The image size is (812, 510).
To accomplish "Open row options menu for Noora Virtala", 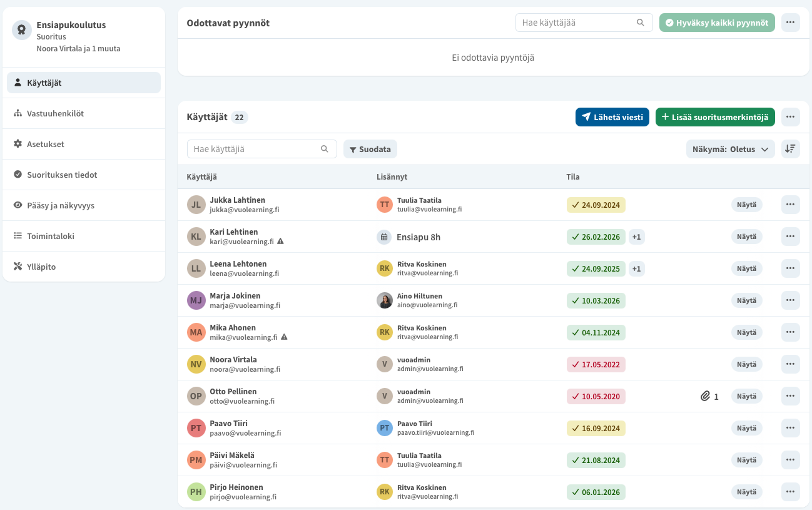I will tap(790, 364).
